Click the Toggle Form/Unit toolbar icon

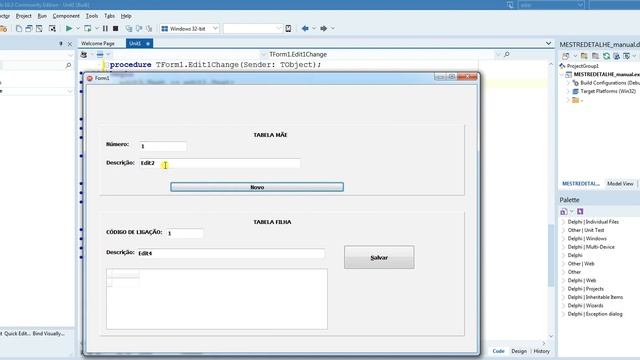click(x=52, y=28)
